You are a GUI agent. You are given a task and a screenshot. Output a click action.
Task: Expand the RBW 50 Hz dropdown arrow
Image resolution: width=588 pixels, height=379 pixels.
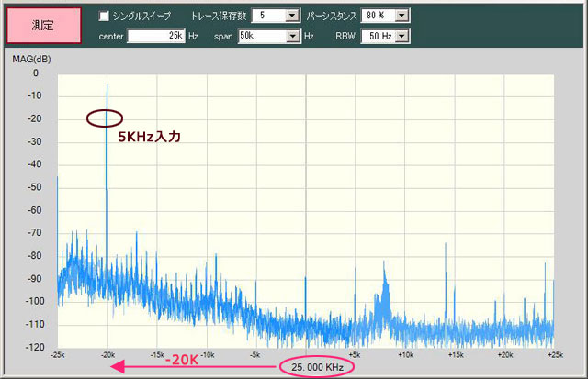401,37
